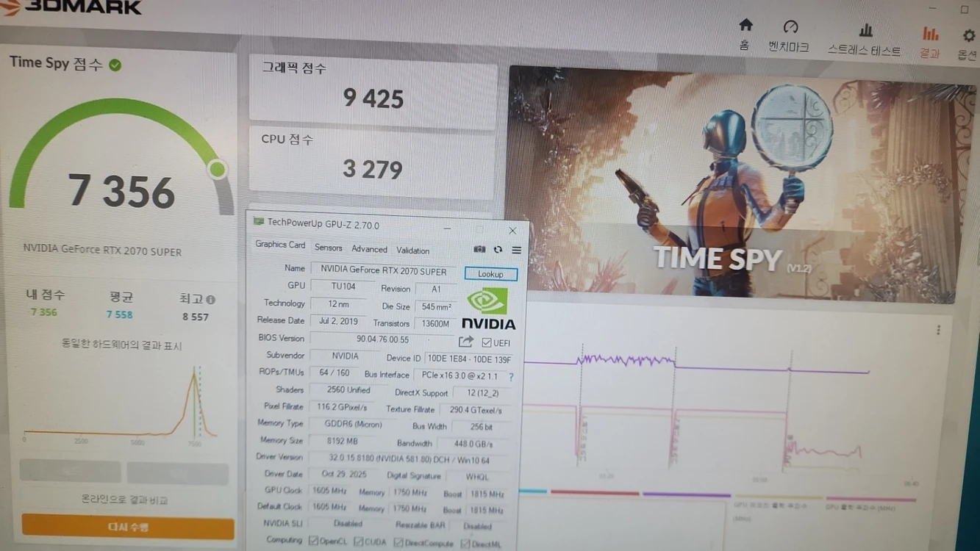Click the Pixel Fillrate value 116.2 GPixel/s

point(342,408)
